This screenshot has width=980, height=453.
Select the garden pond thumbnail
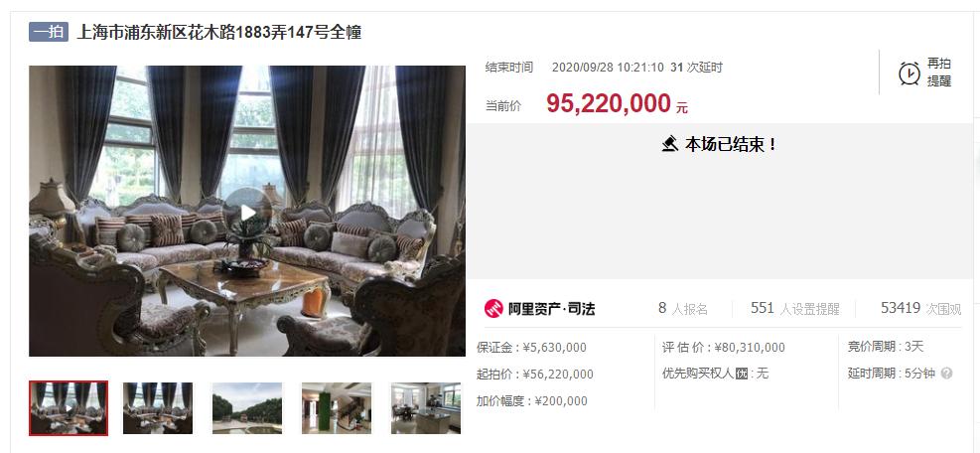tap(247, 408)
